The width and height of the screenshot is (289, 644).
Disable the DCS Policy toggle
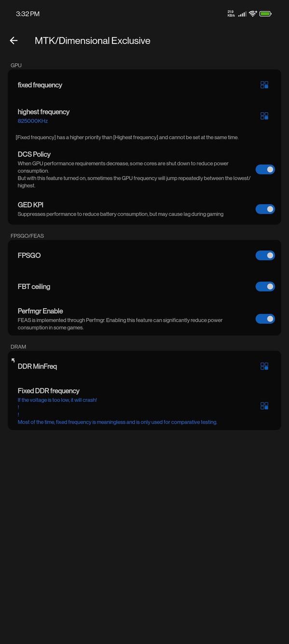click(265, 169)
